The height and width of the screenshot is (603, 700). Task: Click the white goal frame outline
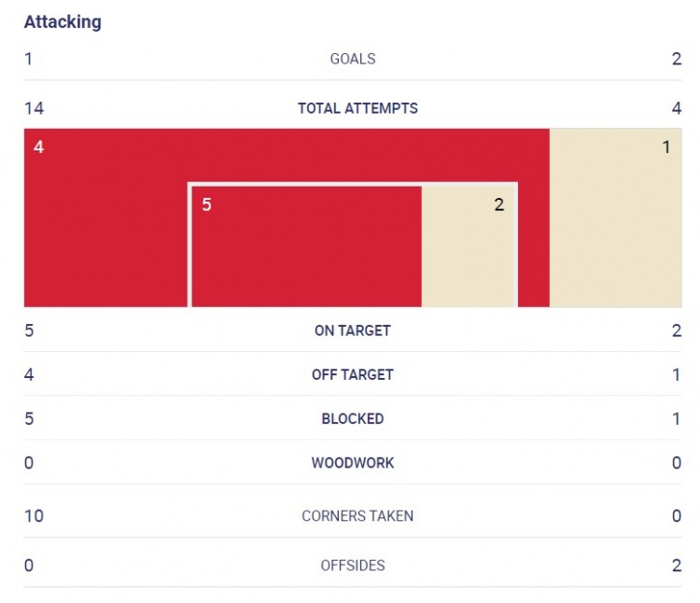pyautogui.click(x=353, y=184)
